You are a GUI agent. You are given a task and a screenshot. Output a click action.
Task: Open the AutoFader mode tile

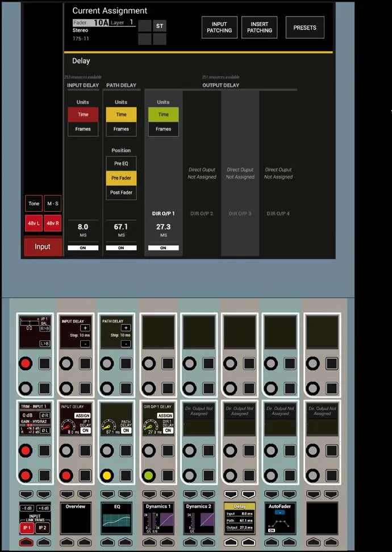coord(280,518)
